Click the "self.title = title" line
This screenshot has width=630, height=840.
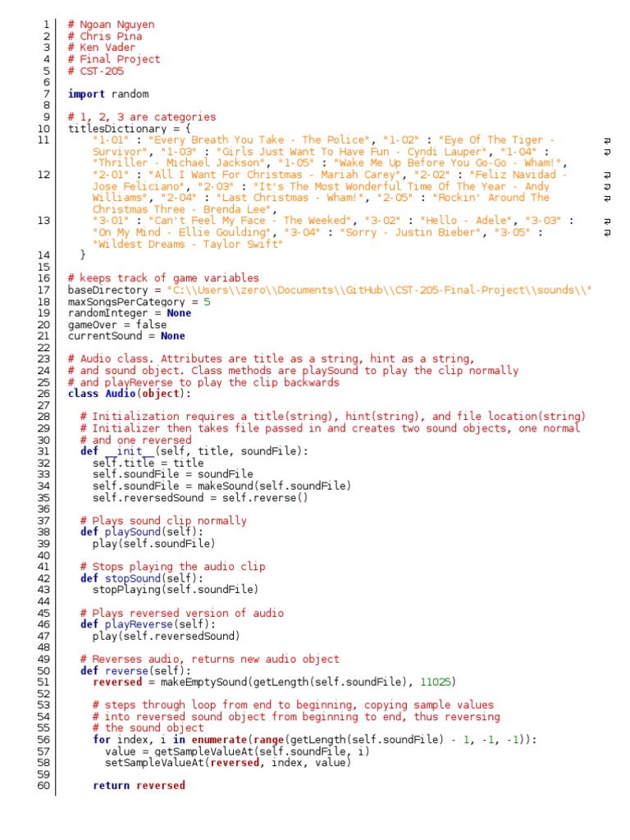[x=148, y=463]
